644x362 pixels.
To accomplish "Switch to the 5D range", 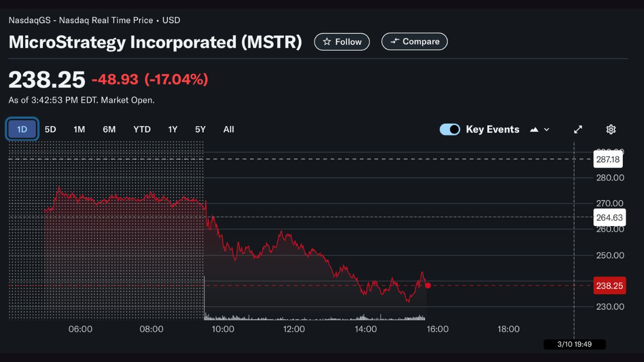I will (50, 129).
